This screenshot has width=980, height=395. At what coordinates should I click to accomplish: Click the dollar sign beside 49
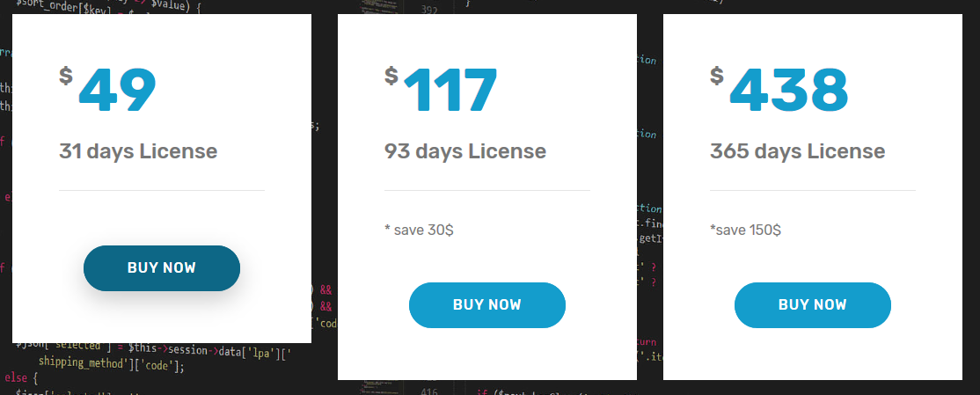point(66,77)
